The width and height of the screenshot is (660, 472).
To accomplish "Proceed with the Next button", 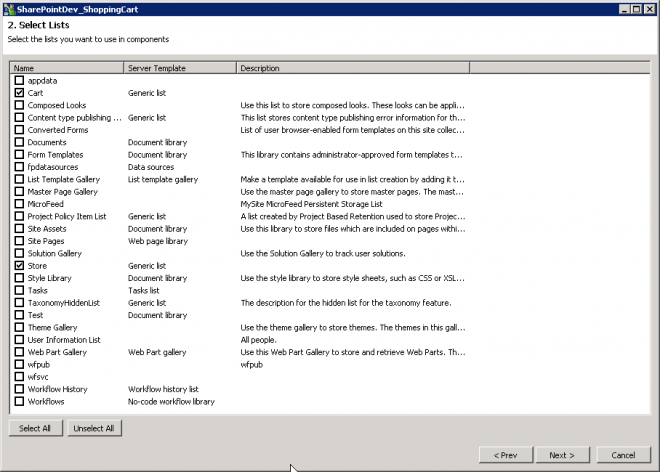I will click(562, 455).
